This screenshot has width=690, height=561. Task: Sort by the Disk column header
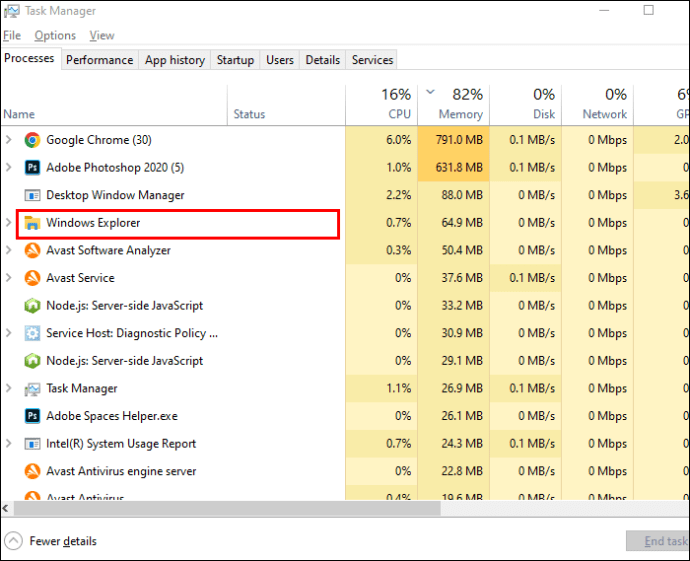(x=525, y=106)
